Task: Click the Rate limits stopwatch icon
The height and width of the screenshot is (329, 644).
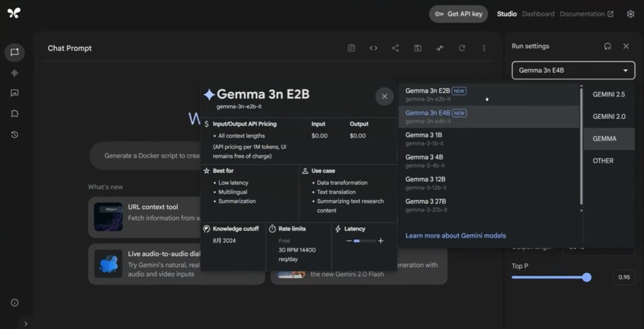Action: click(x=272, y=229)
